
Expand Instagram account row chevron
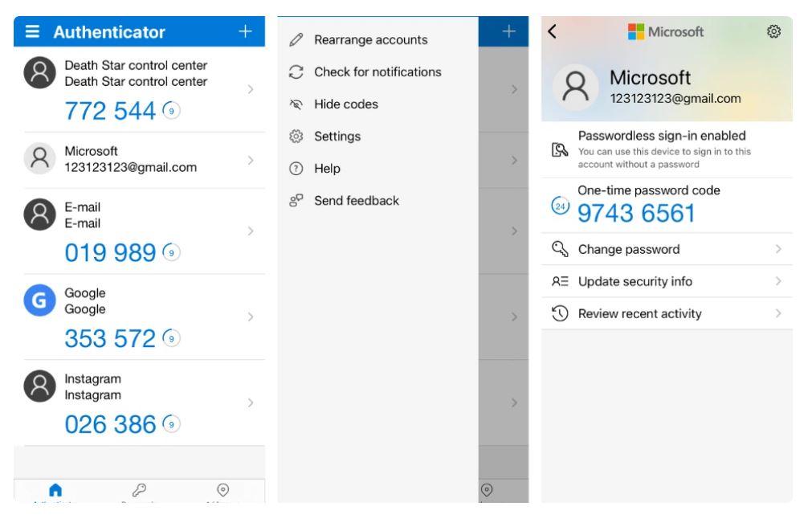[251, 403]
